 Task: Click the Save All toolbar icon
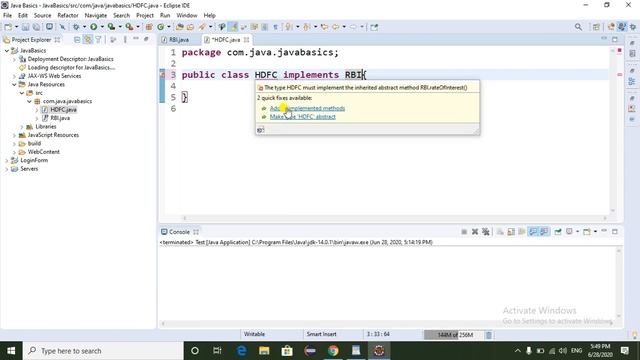(36, 27)
